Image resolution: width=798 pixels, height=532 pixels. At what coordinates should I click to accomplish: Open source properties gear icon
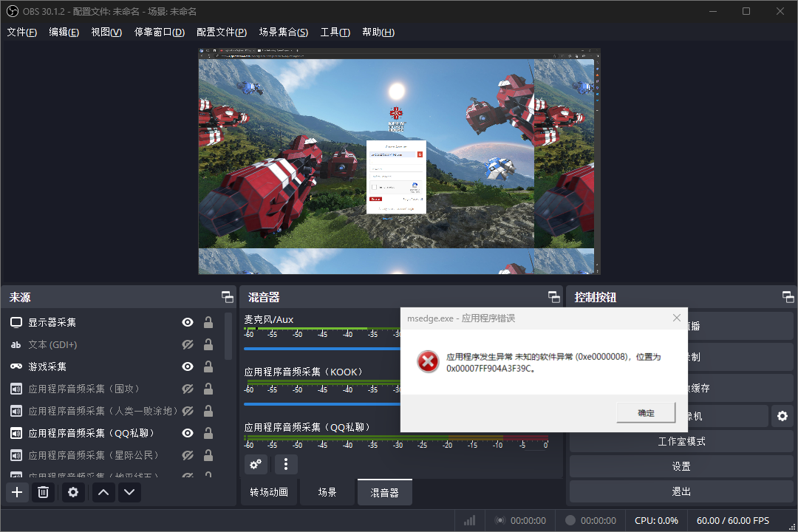click(72, 492)
